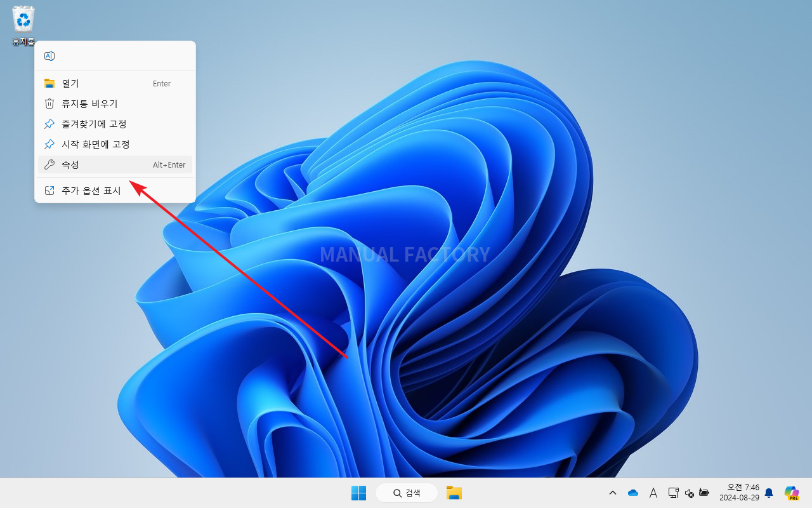Expand the hidden tray icons chevron
This screenshot has width=812, height=508.
[x=613, y=493]
